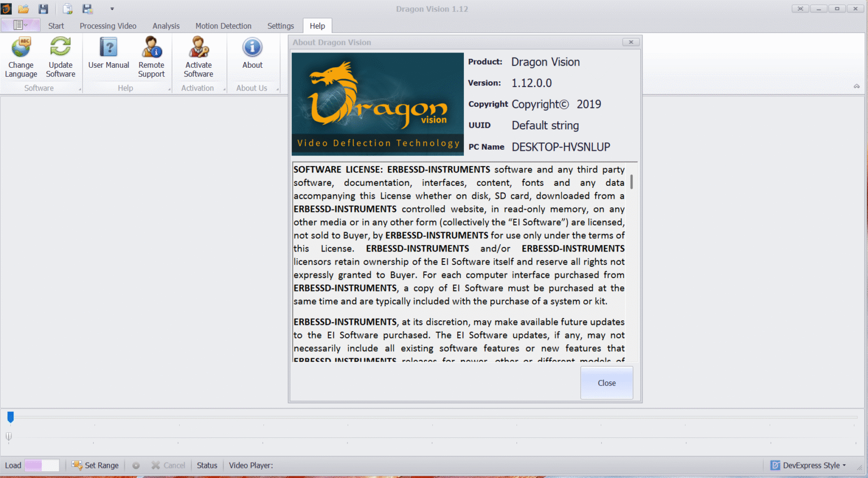868x478 pixels.
Task: Go to the Settings tab
Action: click(280, 26)
